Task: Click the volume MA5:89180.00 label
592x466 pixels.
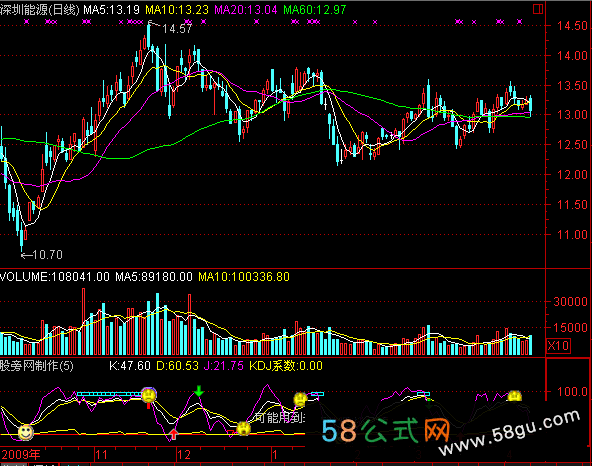Action: pyautogui.click(x=154, y=277)
